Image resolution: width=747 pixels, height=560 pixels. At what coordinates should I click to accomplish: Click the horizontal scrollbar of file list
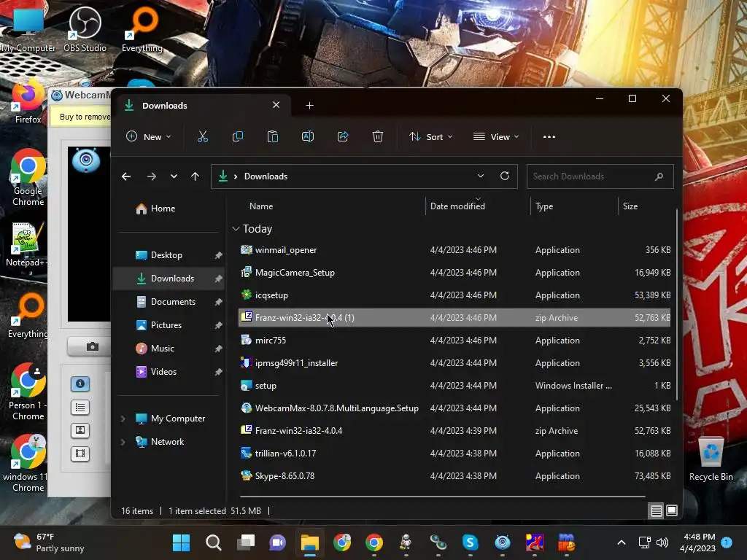point(443,497)
